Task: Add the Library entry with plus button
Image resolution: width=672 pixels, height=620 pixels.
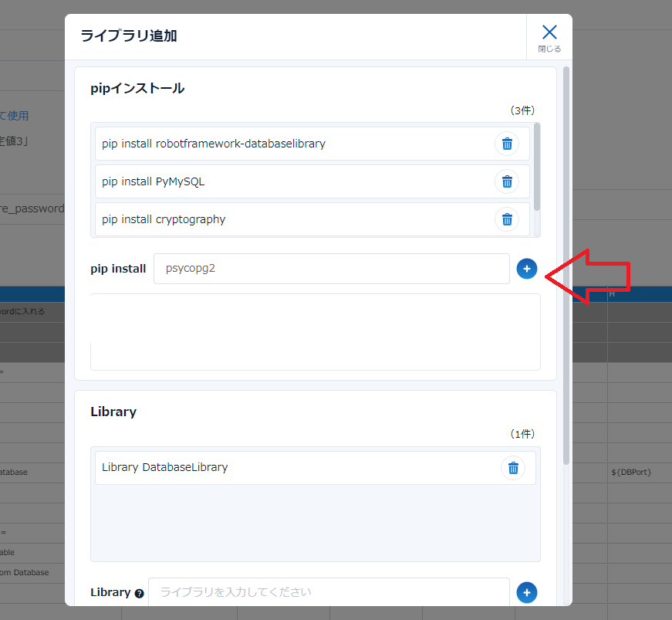Action: point(527,592)
